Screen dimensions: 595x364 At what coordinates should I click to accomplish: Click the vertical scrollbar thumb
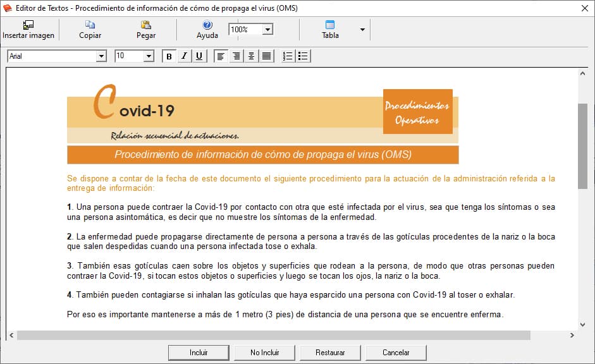coord(582,146)
